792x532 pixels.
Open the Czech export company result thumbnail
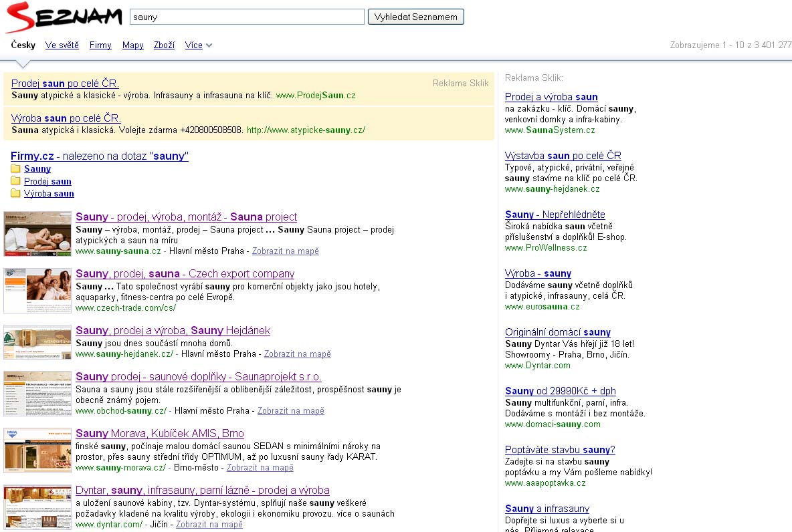(x=37, y=291)
